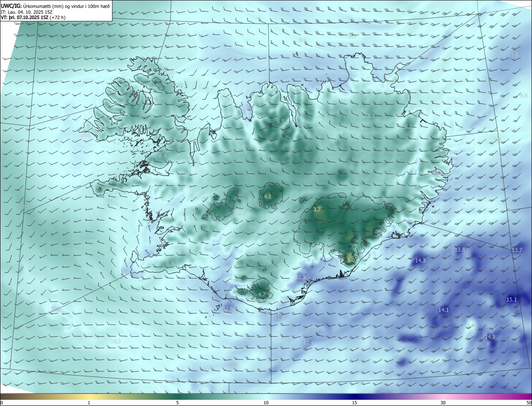Click the 10.5 value off the west coast
This screenshot has width=532, height=406.
[x=86, y=135]
